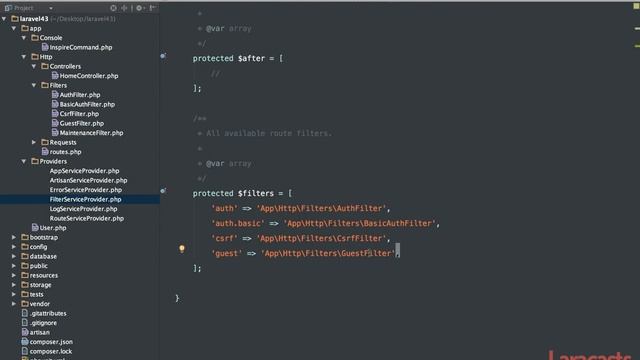Select BasicAuthFilter.php in the tree
The height and width of the screenshot is (360, 640).
[x=87, y=104]
